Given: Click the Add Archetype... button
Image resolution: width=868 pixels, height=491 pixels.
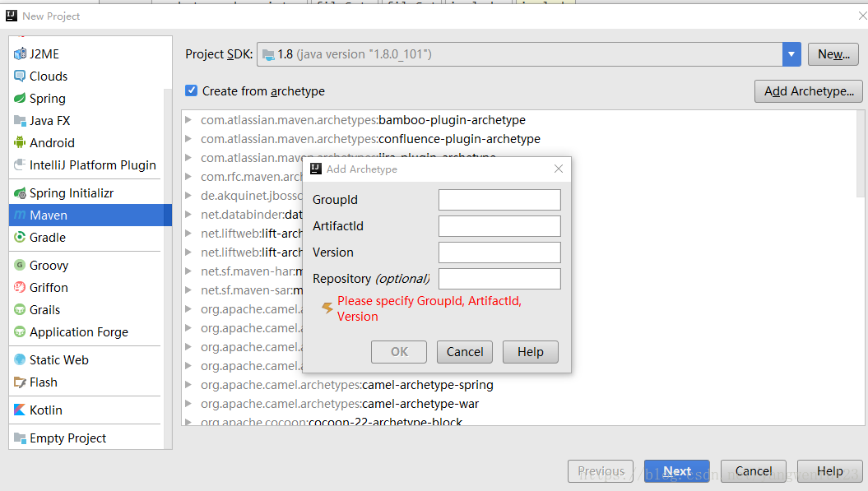Looking at the screenshot, I should (808, 91).
